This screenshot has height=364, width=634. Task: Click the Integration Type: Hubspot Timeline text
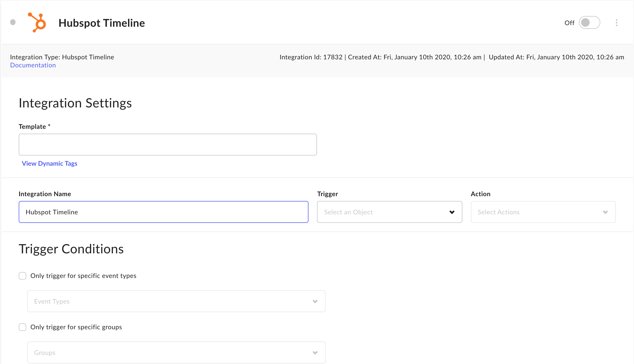pos(62,57)
